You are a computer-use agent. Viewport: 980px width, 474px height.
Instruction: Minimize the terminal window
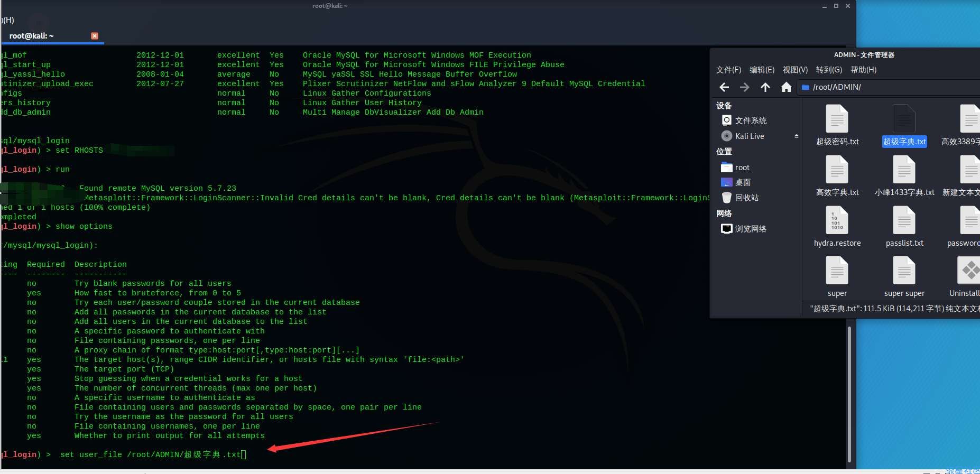825,6
